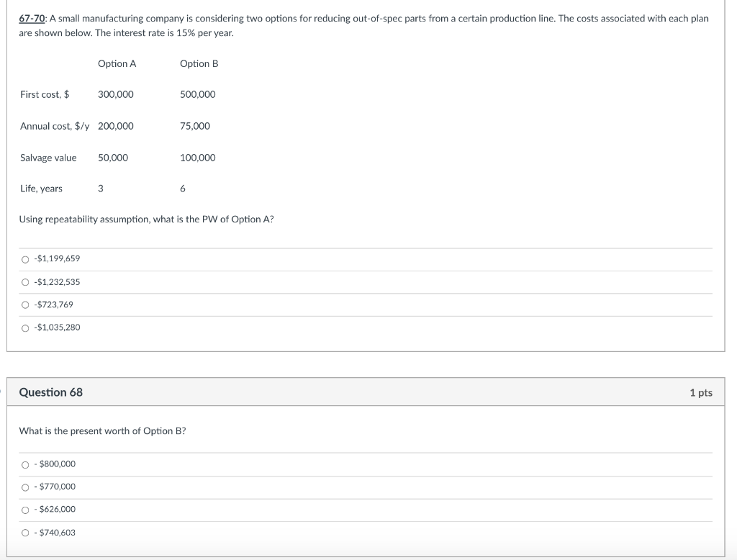Choose the - $770,000 option
737x560 pixels.
pos(25,487)
